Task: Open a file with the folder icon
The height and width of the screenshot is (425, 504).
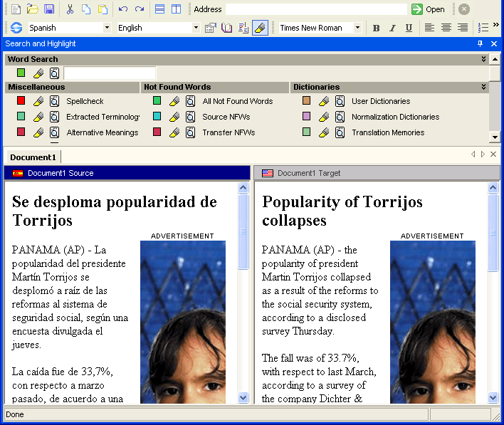Action: (x=33, y=9)
